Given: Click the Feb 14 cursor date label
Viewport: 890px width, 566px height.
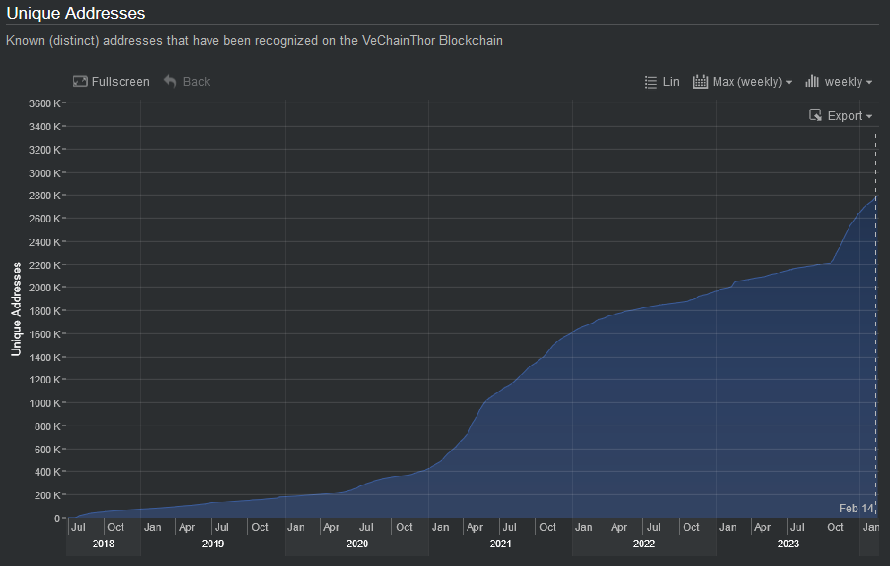Looking at the screenshot, I should tap(856, 508).
